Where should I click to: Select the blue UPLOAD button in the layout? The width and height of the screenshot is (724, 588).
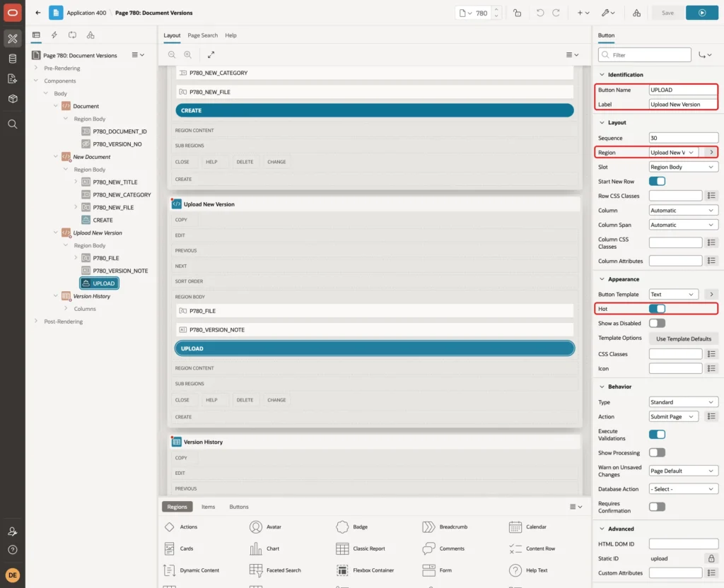point(375,348)
